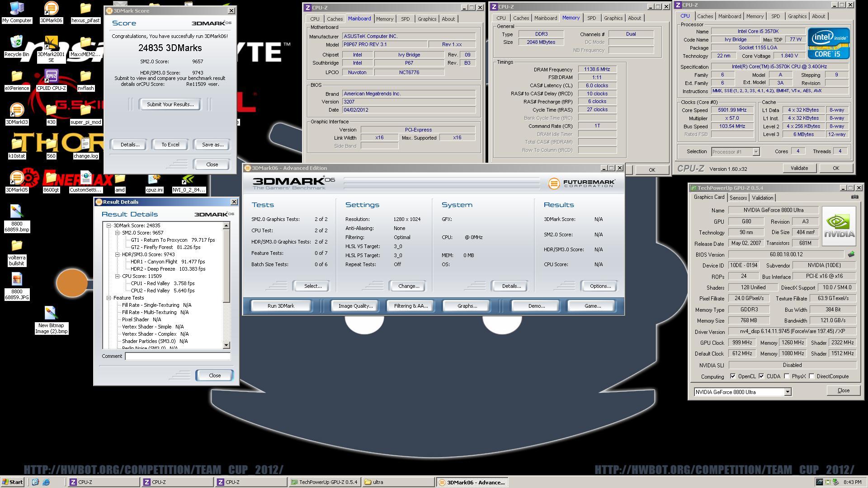This screenshot has width=868, height=488.
Task: Open My Computer desktop icon
Action: (17, 12)
